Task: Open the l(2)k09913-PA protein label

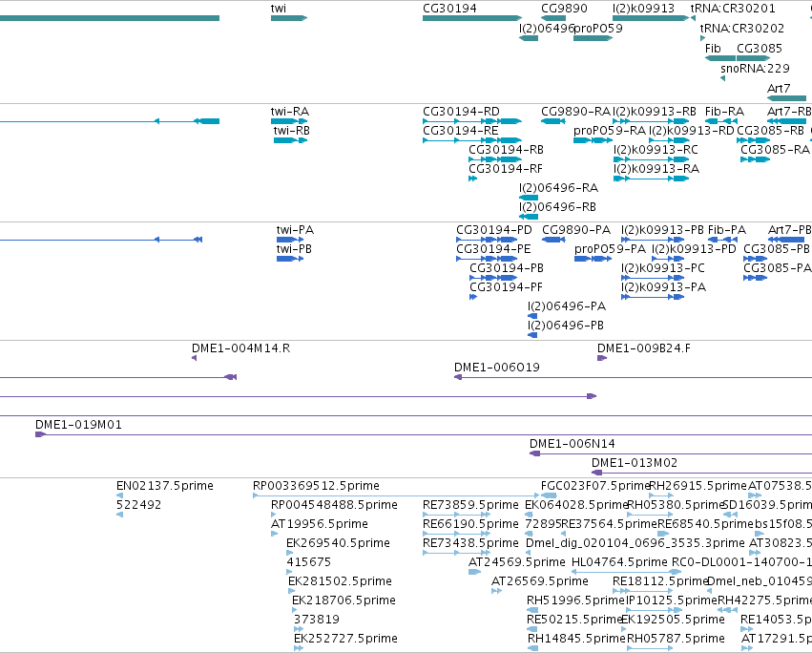Action: [x=663, y=287]
